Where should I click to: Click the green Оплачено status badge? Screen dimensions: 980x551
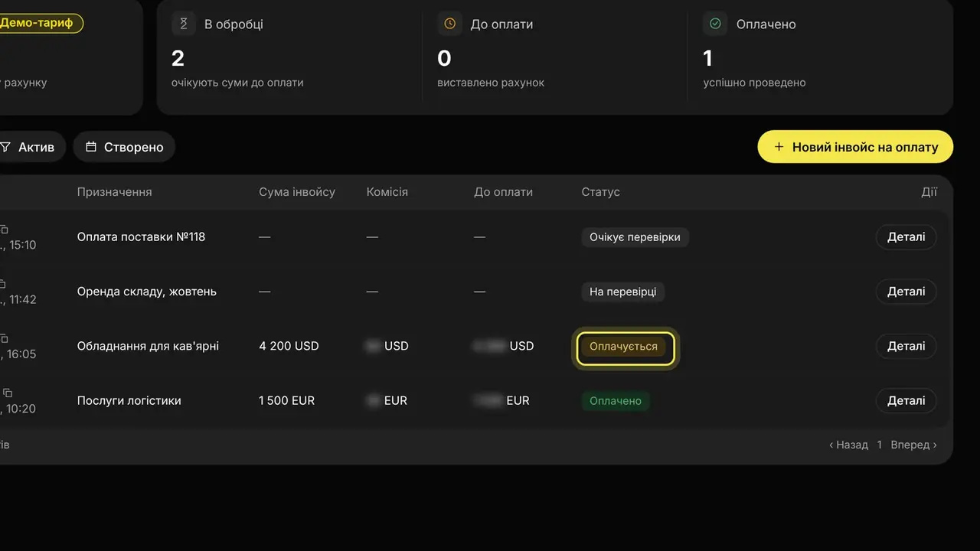coord(616,400)
